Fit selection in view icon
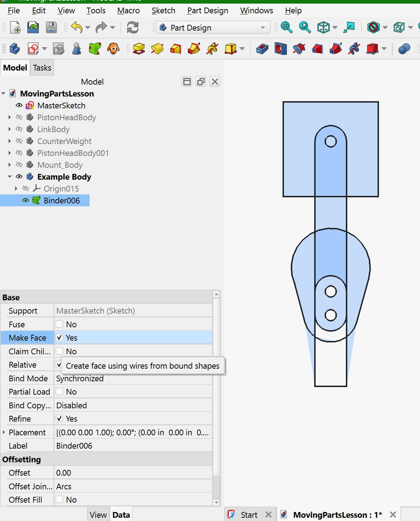 coord(305,27)
